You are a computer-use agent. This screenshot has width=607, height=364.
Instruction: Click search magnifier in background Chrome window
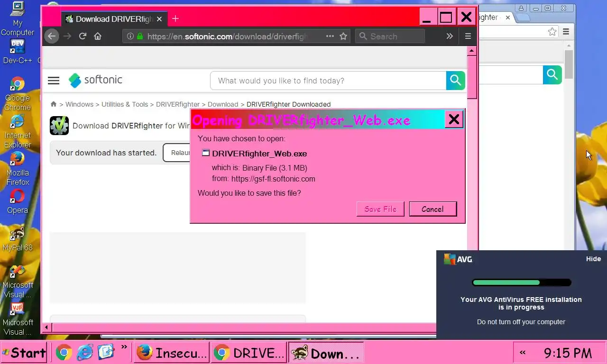click(552, 75)
